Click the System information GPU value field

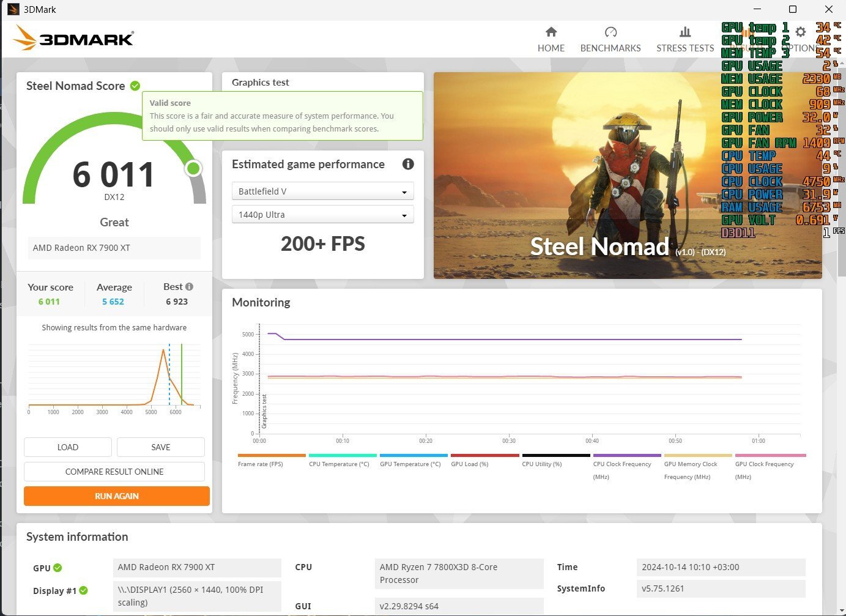[197, 567]
